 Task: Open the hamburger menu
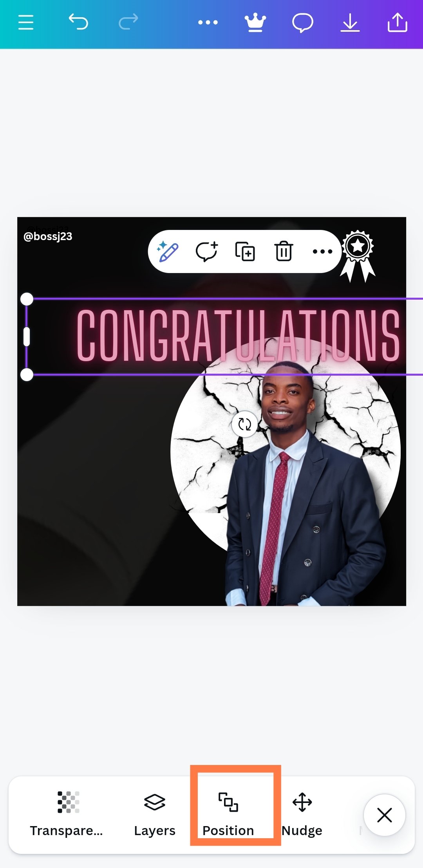click(x=26, y=22)
